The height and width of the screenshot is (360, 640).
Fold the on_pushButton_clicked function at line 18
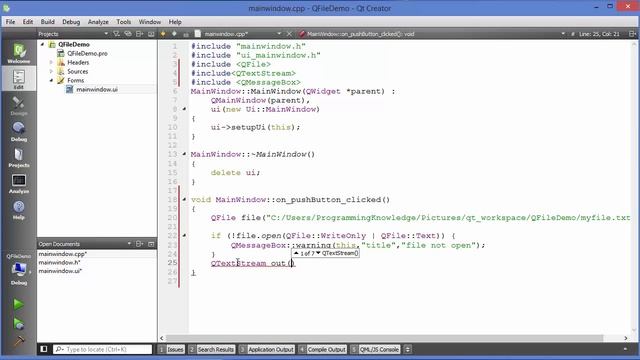184,200
